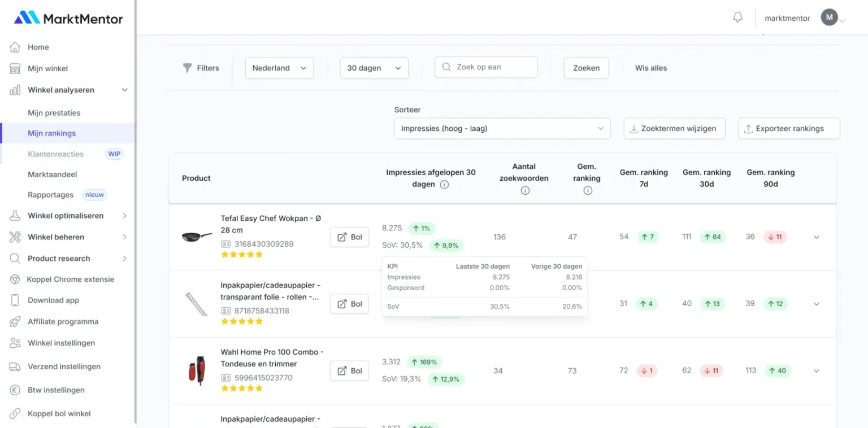Open Bol link for Wahl Home Pro

coord(349,371)
